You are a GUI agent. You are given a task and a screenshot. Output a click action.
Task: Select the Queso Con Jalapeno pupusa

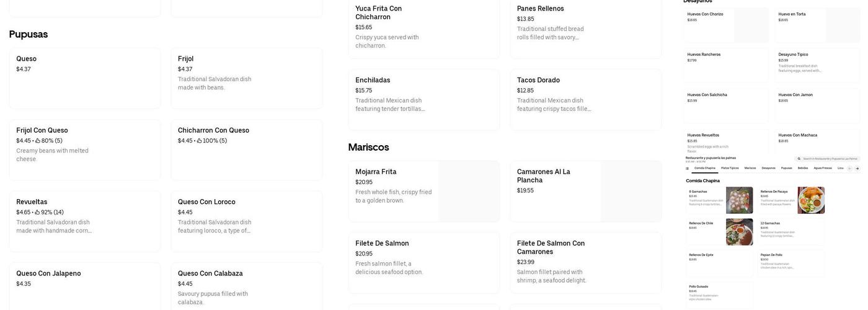84,286
